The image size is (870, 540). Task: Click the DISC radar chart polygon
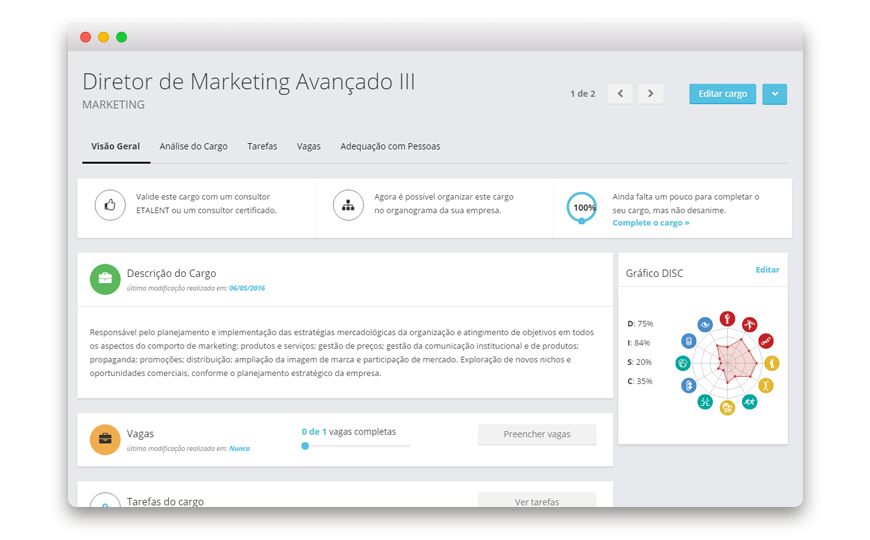click(736, 361)
